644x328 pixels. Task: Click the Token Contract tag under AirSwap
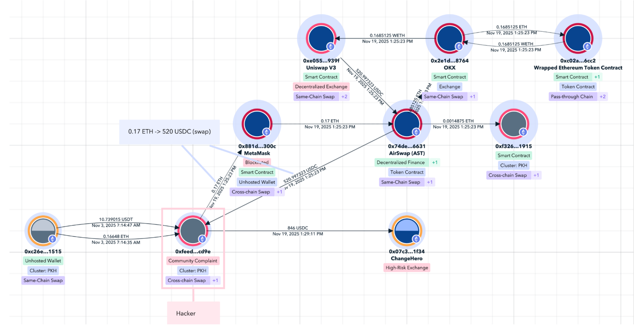(x=407, y=172)
